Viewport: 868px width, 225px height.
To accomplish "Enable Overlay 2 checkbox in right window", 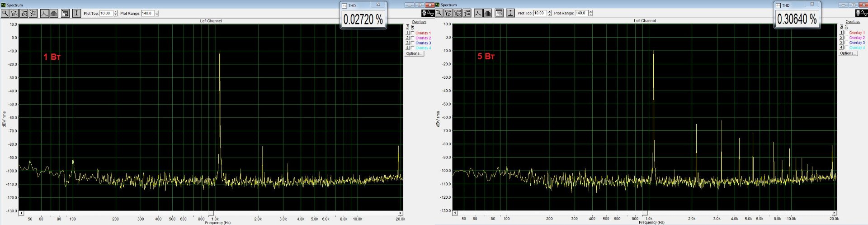I will (x=846, y=38).
